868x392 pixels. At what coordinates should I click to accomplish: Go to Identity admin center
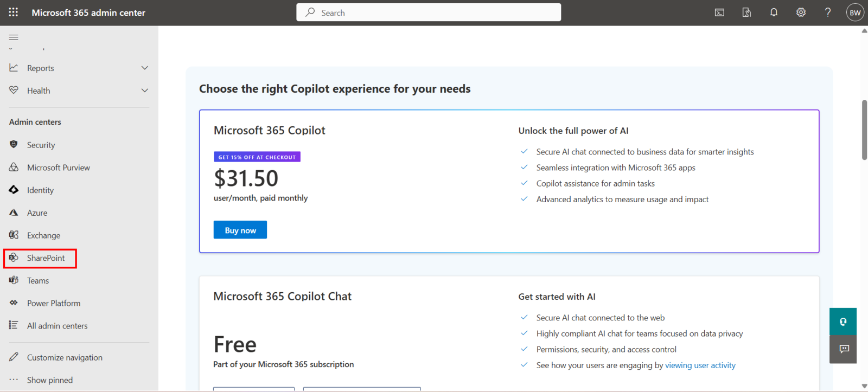coord(40,190)
